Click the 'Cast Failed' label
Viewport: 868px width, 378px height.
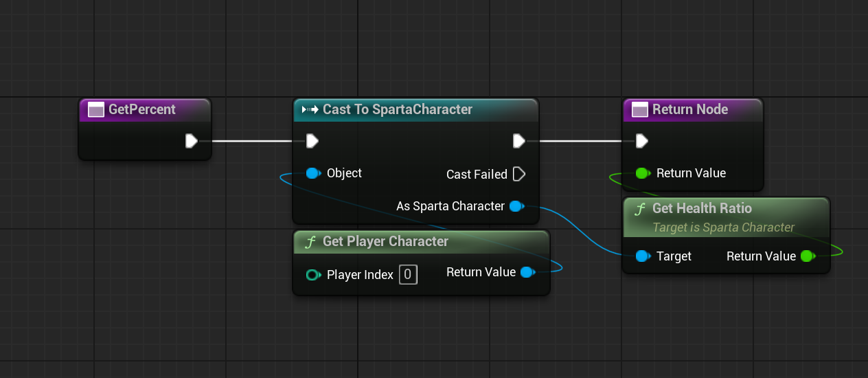(x=477, y=175)
